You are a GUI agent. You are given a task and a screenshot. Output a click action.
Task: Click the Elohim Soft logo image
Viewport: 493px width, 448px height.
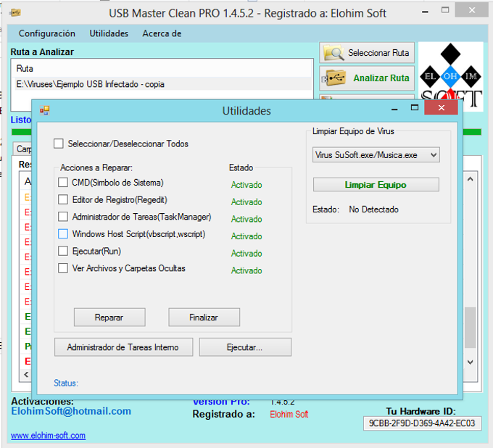click(450, 77)
